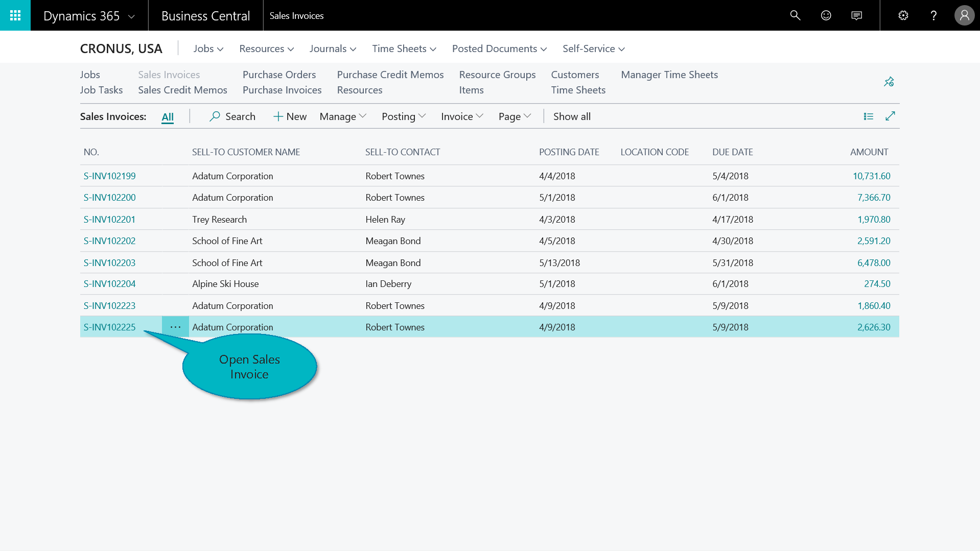Click the question mark help icon
The image size is (980, 551).
click(x=934, y=15)
